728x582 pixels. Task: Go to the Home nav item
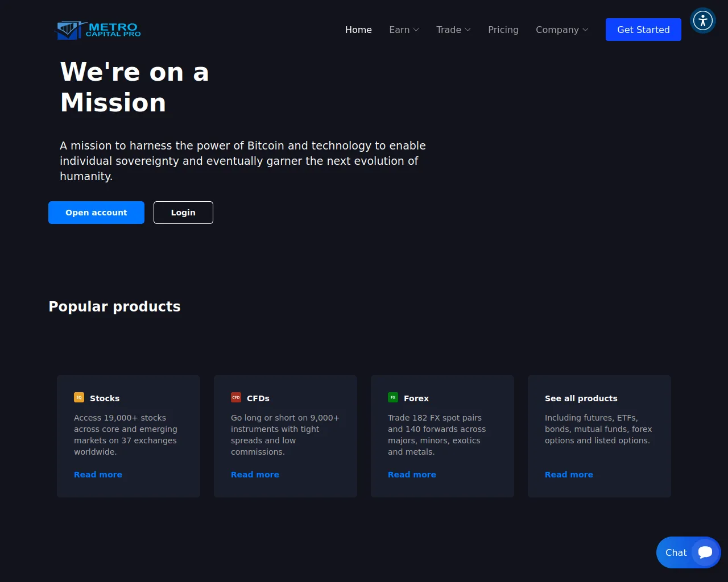[x=358, y=30]
